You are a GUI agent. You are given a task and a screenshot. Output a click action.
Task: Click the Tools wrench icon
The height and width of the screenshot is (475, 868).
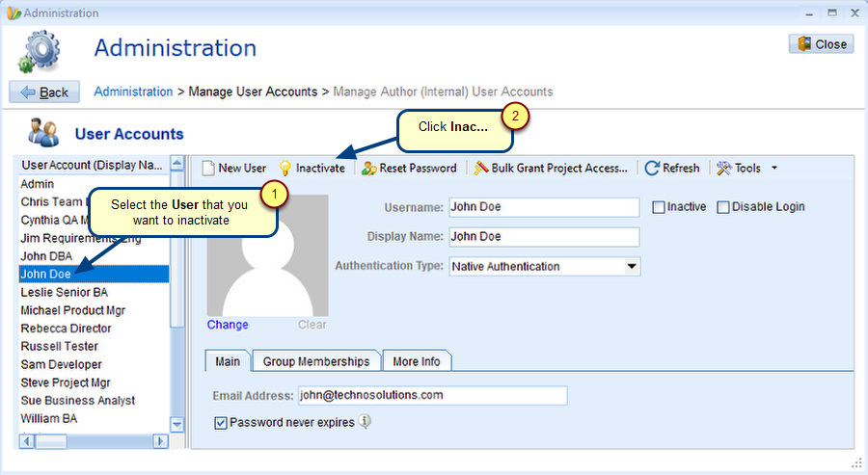coord(724,168)
